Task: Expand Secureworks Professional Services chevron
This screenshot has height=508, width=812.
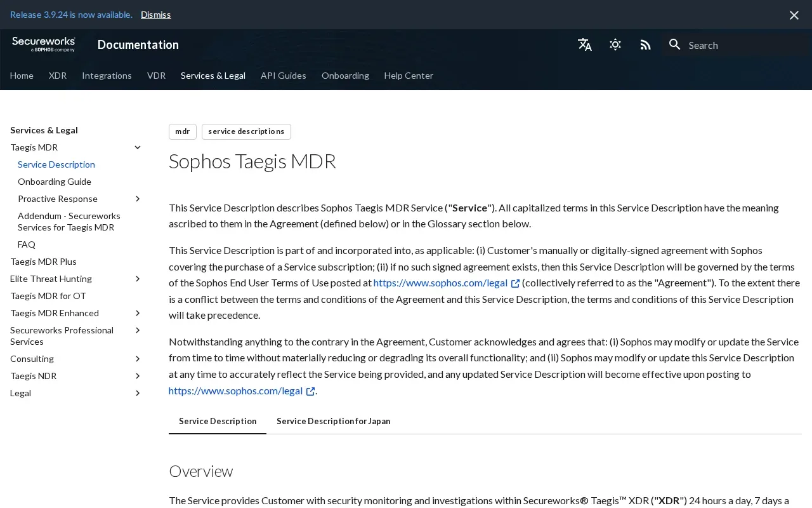Action: click(x=138, y=330)
